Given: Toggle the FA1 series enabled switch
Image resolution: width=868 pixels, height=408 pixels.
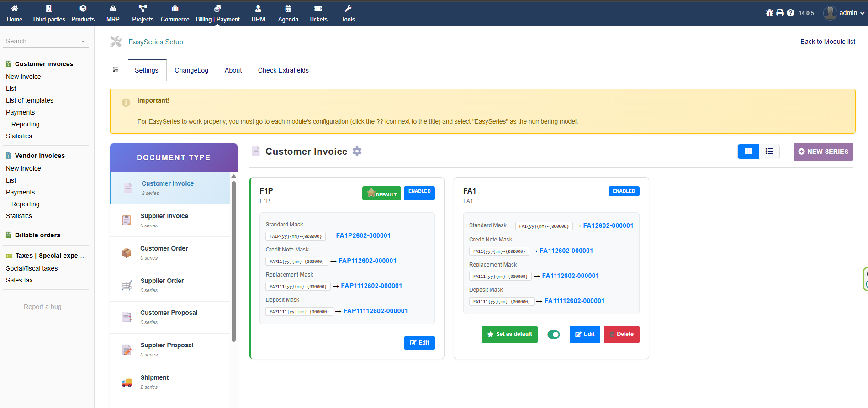Looking at the screenshot, I should click(x=553, y=335).
